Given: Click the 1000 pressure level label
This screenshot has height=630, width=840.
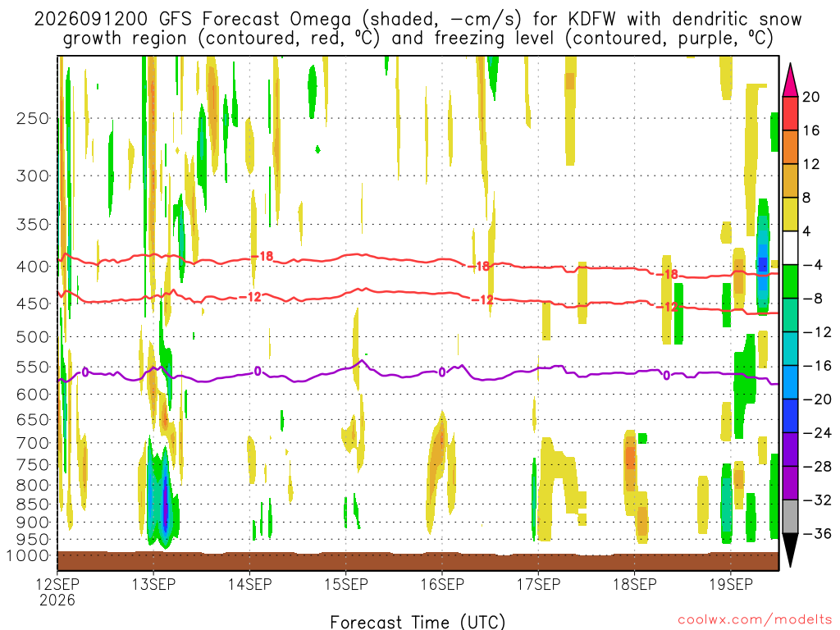Looking at the screenshot, I should (28, 555).
